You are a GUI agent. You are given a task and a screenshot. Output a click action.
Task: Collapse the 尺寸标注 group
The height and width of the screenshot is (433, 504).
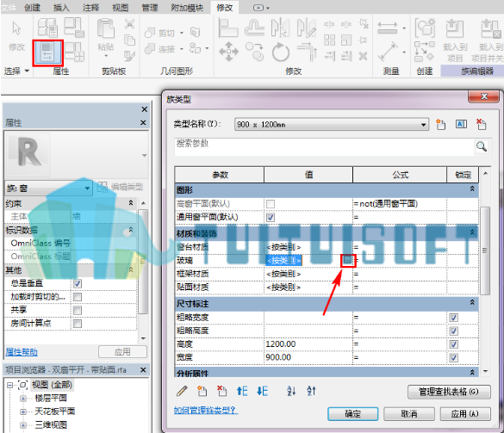tap(472, 302)
